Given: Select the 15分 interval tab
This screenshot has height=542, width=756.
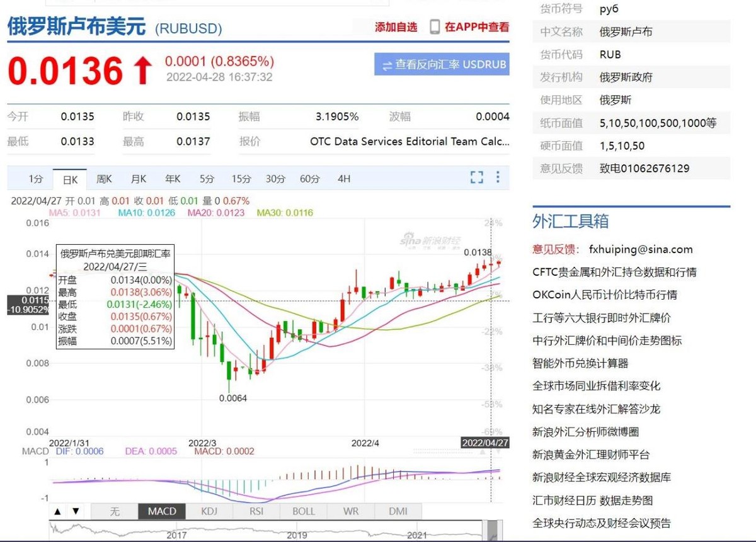Looking at the screenshot, I should click(241, 179).
